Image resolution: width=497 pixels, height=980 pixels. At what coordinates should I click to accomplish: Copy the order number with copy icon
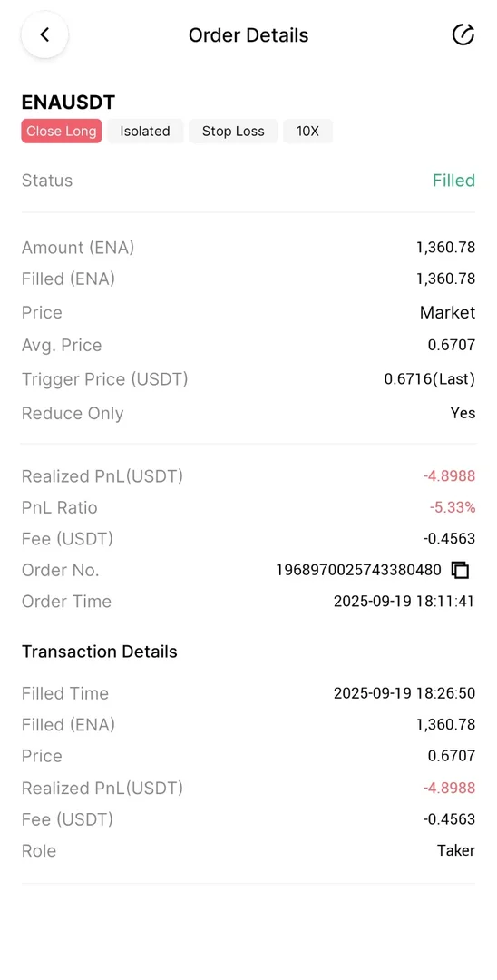tap(460, 570)
